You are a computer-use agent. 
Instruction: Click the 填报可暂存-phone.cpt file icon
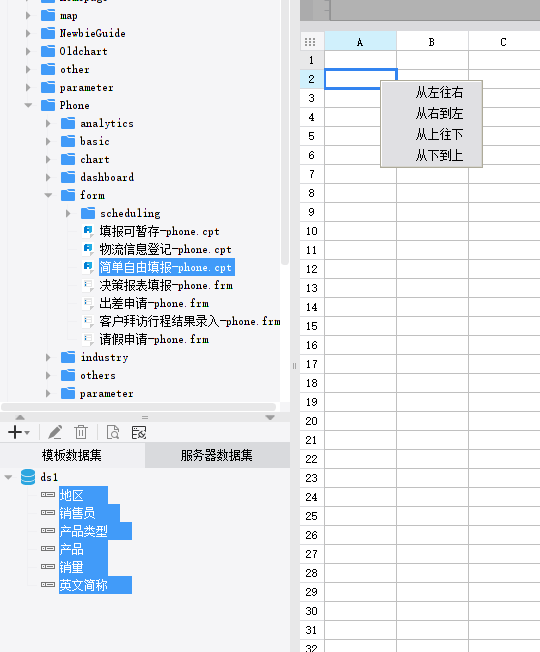click(x=88, y=231)
